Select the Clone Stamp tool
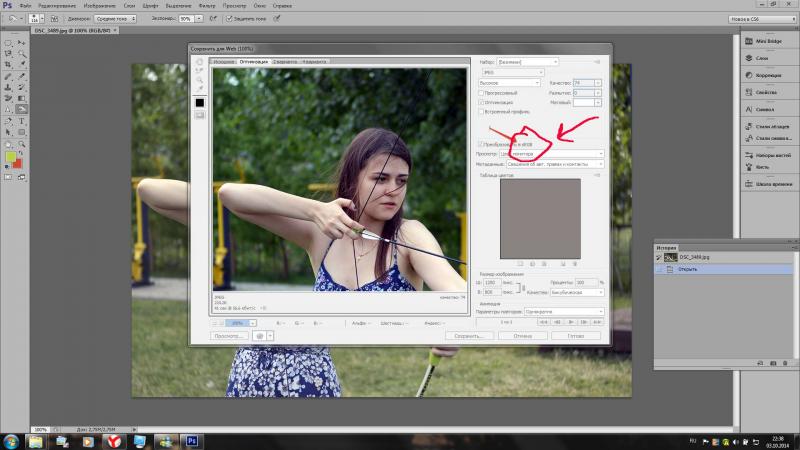This screenshot has width=800, height=450. [8, 87]
